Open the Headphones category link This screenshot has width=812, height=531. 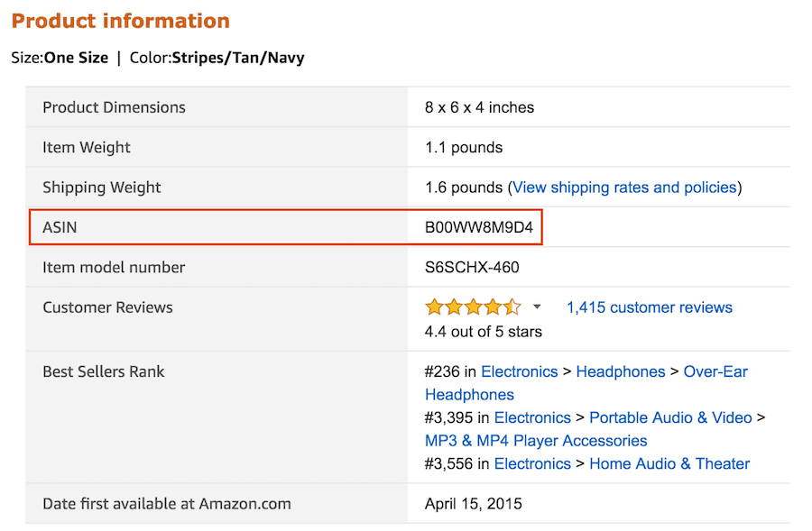point(620,371)
